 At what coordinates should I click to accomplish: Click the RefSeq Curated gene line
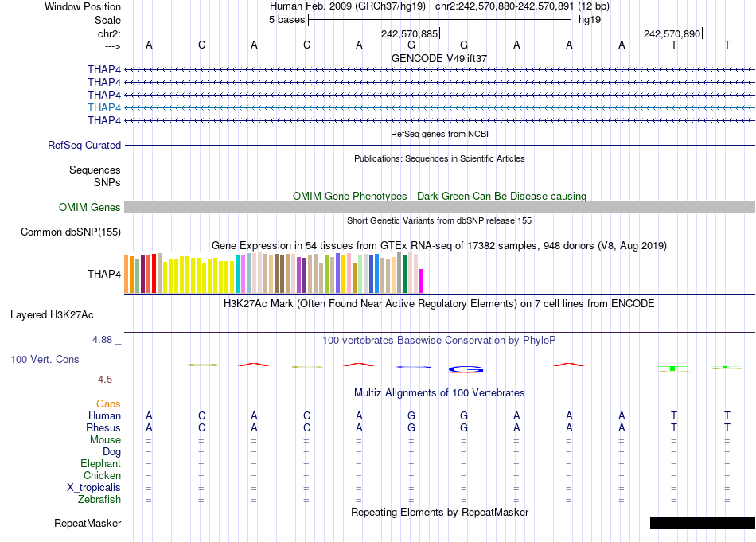pyautogui.click(x=439, y=145)
